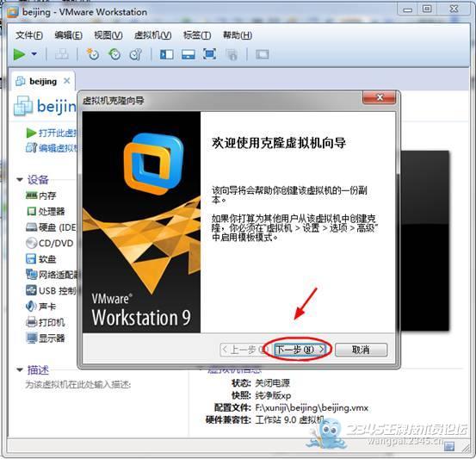Click the sound card device icon

click(31, 307)
